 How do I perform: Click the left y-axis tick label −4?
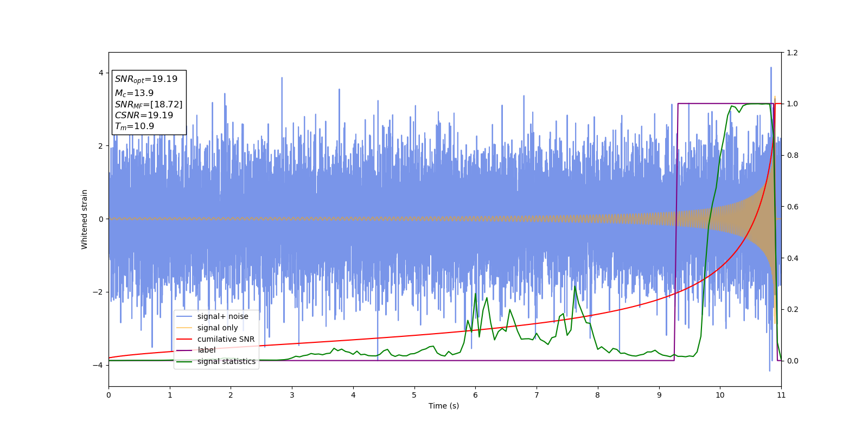(98, 365)
